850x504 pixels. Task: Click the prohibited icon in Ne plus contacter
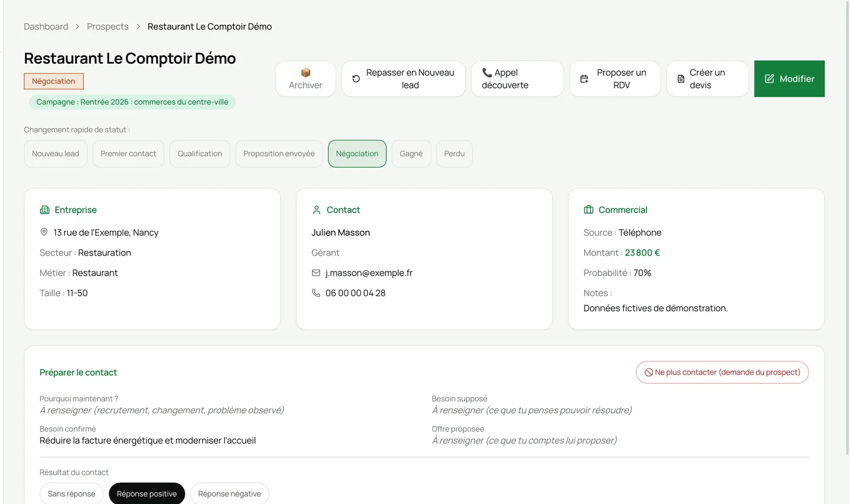click(648, 372)
